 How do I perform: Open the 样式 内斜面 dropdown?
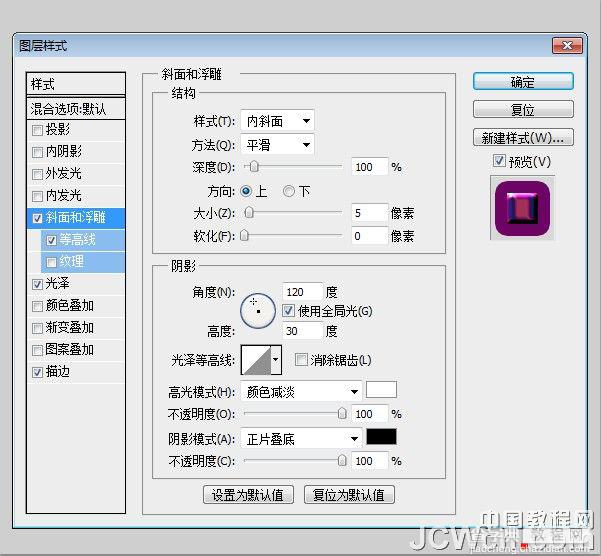click(x=278, y=121)
